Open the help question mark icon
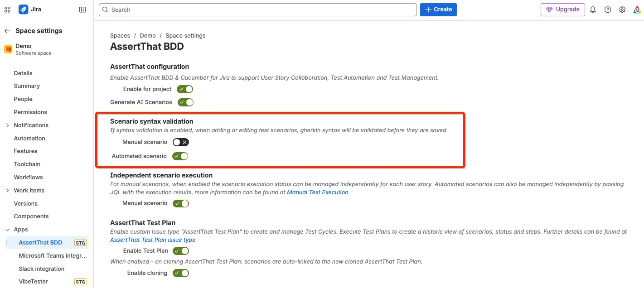The width and height of the screenshot is (644, 288). coord(608,10)
